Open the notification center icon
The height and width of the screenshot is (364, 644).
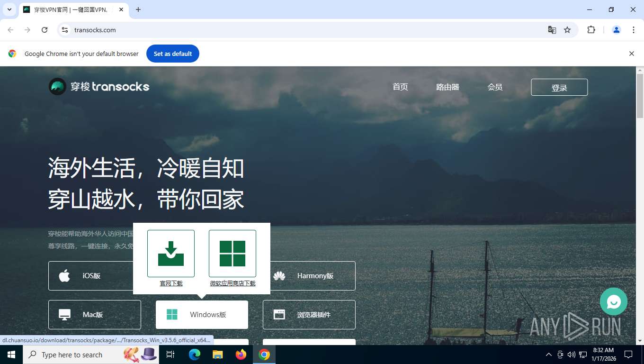(x=628, y=355)
